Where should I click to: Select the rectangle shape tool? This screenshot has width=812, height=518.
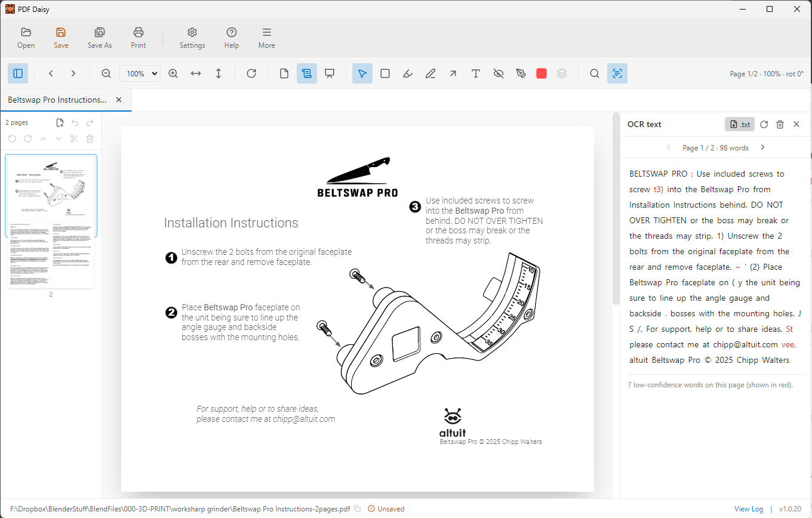pos(385,73)
